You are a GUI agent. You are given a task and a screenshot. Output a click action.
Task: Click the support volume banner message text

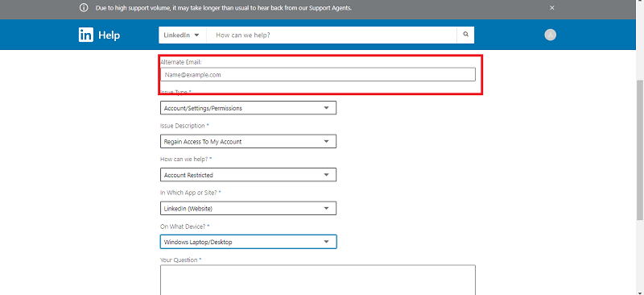(x=224, y=8)
